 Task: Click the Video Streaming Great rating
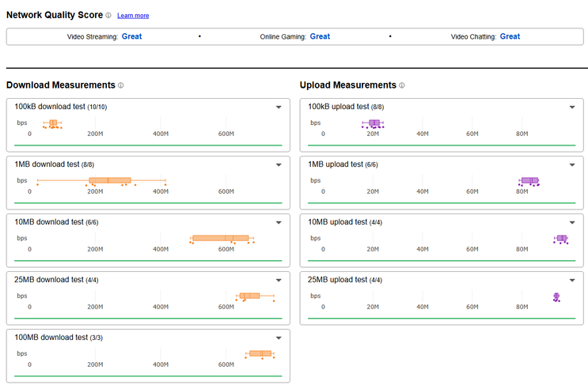pos(131,36)
